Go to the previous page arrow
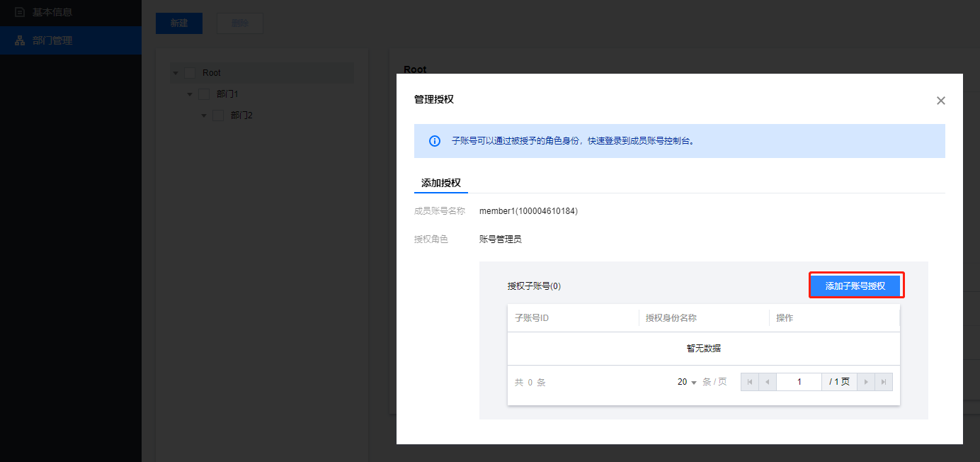This screenshot has width=980, height=462. click(x=768, y=382)
